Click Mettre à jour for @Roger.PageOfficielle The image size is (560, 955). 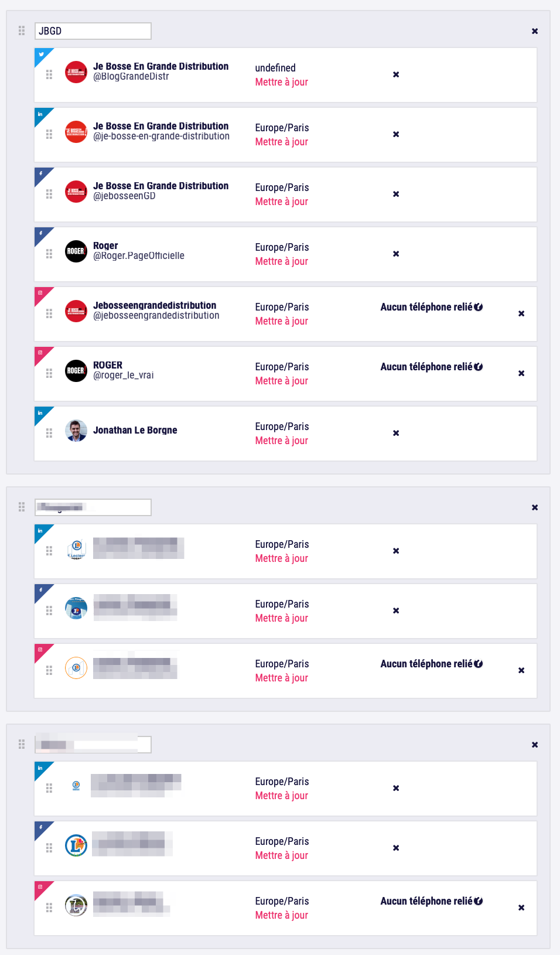[x=282, y=261]
